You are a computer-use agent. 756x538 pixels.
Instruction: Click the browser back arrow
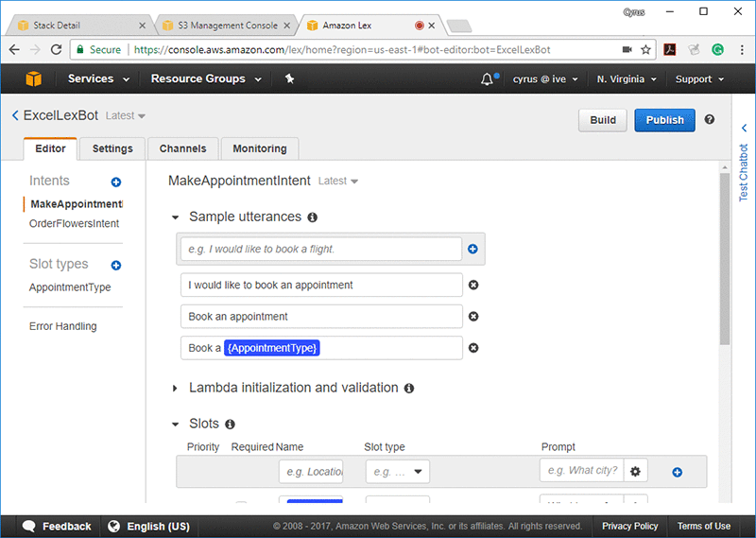[x=14, y=49]
